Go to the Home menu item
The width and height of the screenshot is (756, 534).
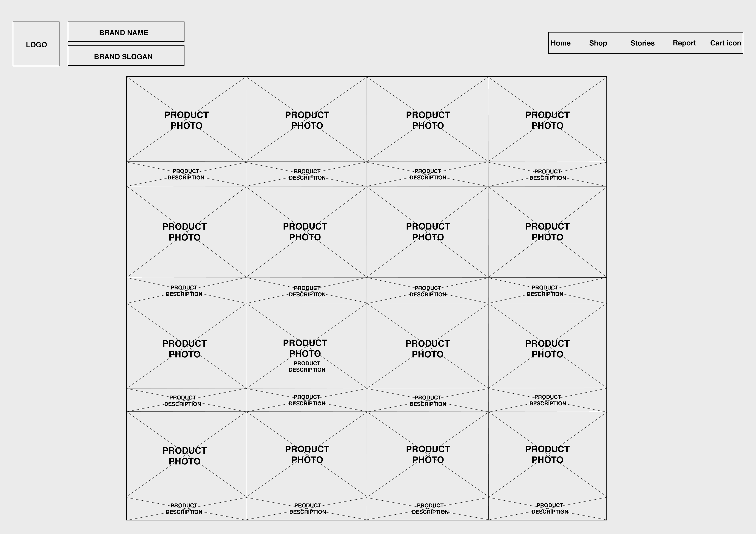560,43
